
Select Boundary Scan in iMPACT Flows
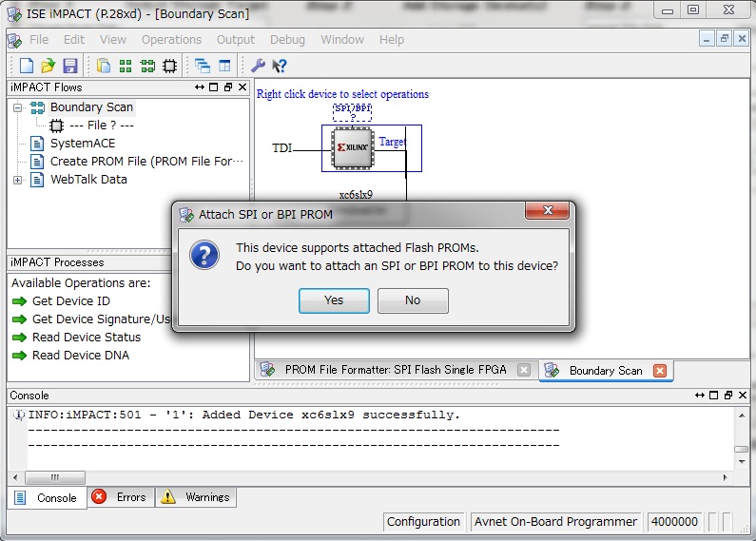click(x=91, y=107)
